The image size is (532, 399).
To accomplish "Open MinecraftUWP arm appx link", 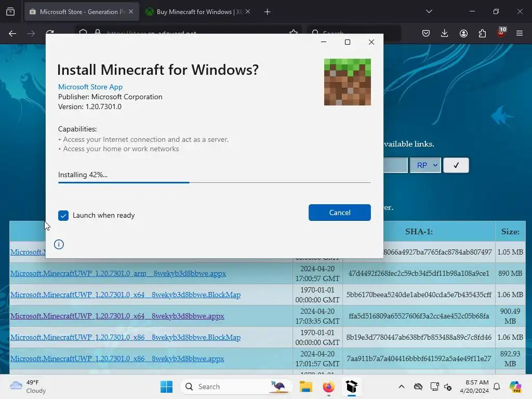I will [118, 273].
